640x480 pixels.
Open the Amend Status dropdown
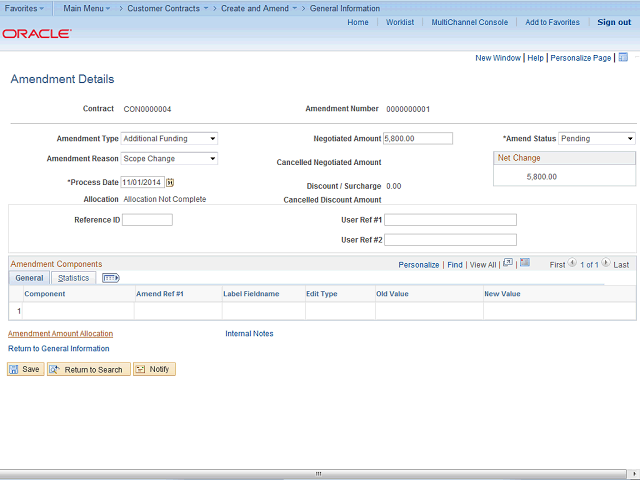(597, 138)
